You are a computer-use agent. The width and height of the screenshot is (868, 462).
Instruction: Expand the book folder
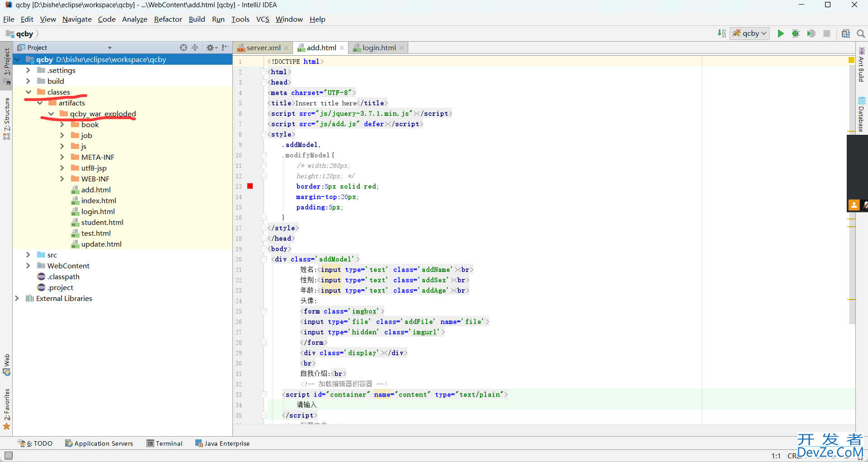click(x=62, y=124)
